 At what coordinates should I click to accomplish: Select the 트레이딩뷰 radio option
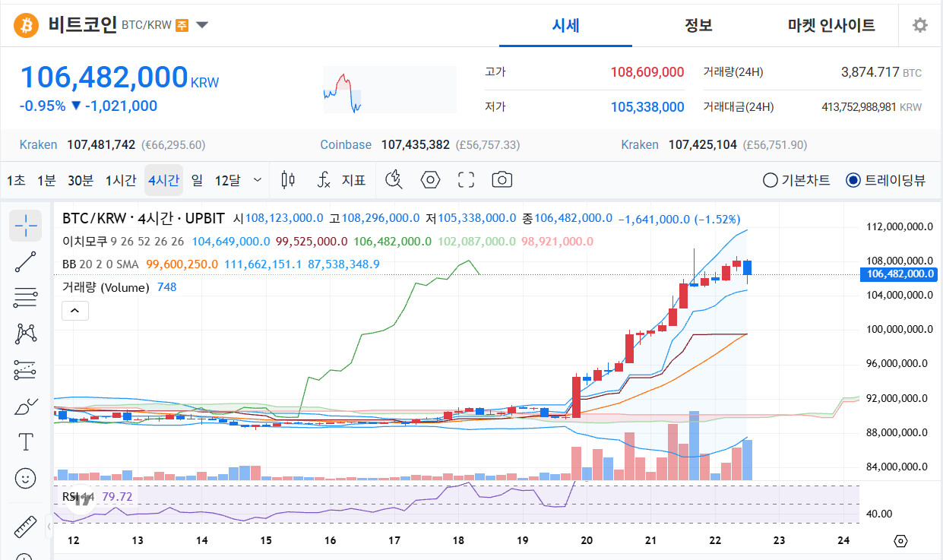point(885,180)
